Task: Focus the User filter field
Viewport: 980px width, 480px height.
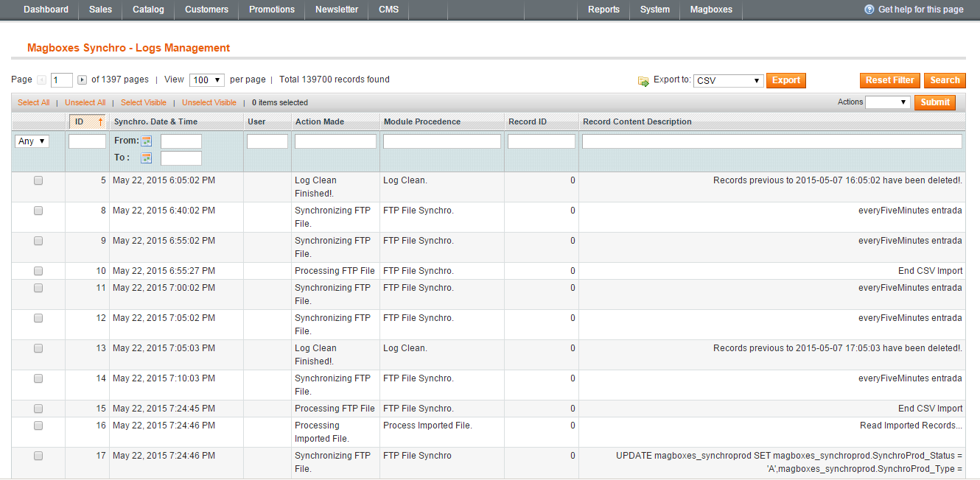Action: coord(267,141)
